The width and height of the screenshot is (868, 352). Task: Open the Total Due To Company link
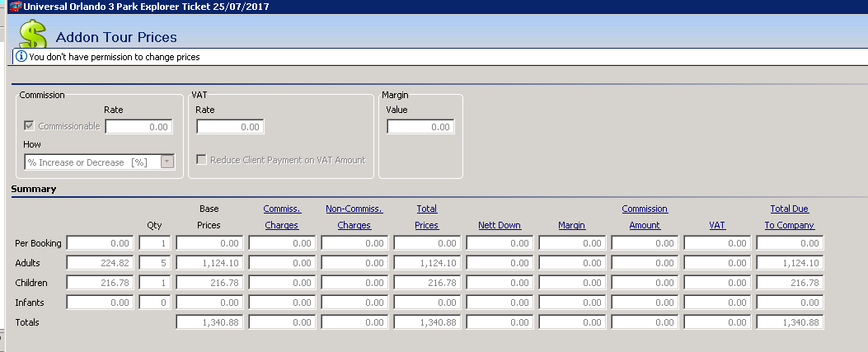pos(790,217)
